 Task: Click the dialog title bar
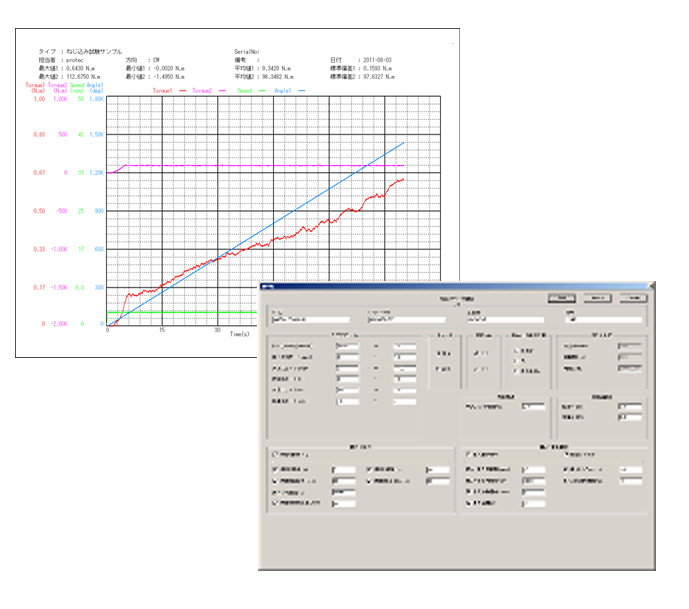click(450, 285)
